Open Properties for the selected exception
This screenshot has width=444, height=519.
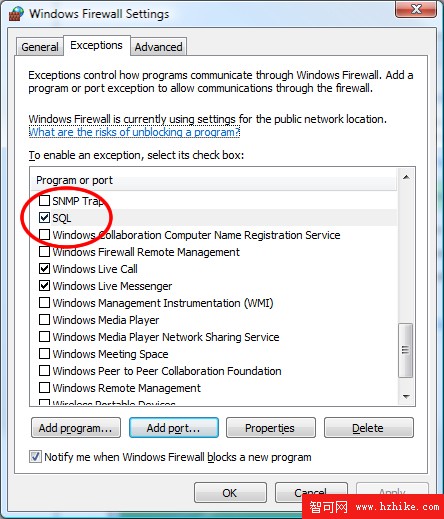point(270,428)
